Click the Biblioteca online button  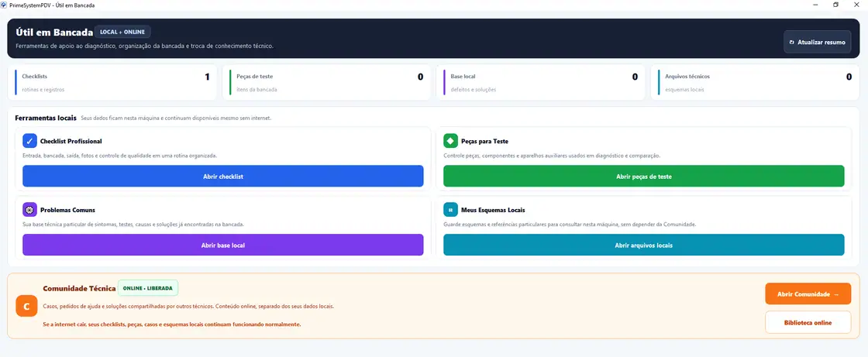[x=808, y=322]
